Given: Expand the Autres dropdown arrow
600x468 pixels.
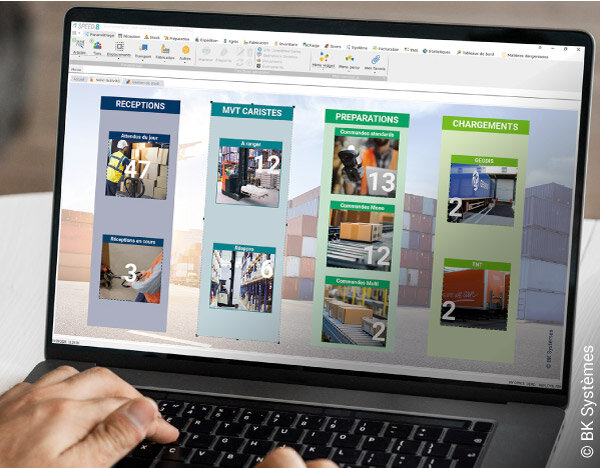Looking at the screenshot, I should 185,62.
